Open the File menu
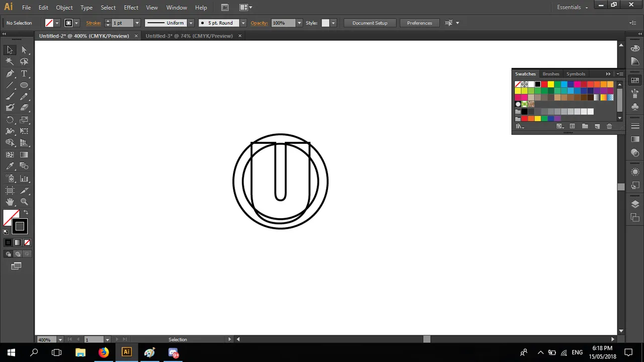The height and width of the screenshot is (362, 644). click(x=26, y=8)
